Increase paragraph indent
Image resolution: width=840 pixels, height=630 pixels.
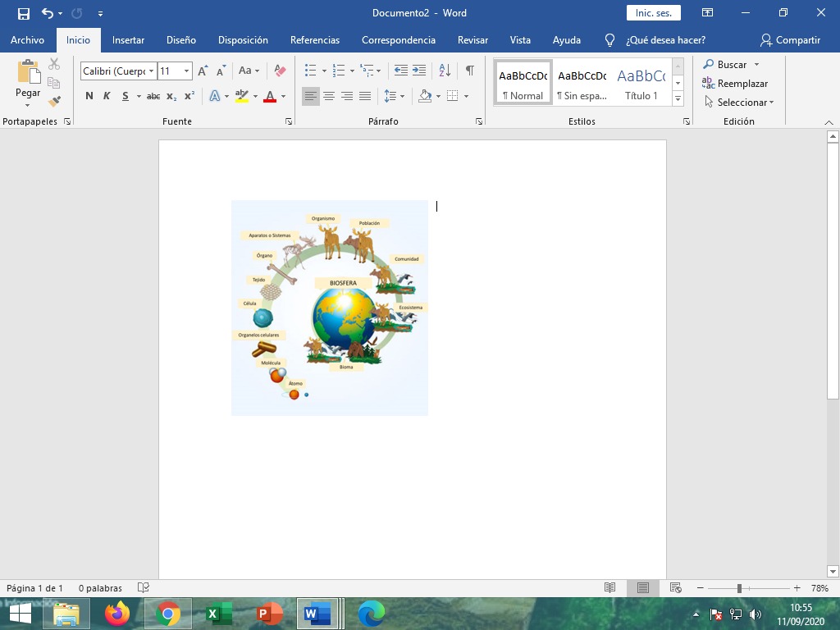pyautogui.click(x=419, y=71)
